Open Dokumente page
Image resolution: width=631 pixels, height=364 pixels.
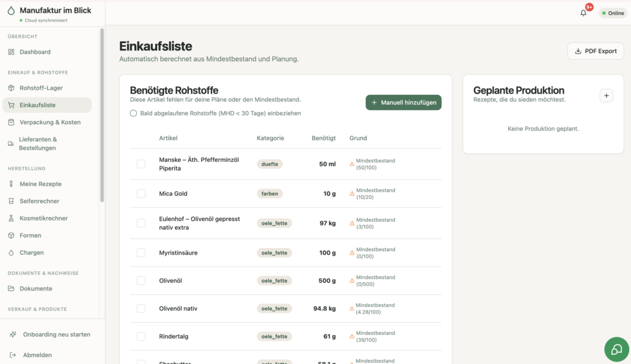tap(47, 288)
